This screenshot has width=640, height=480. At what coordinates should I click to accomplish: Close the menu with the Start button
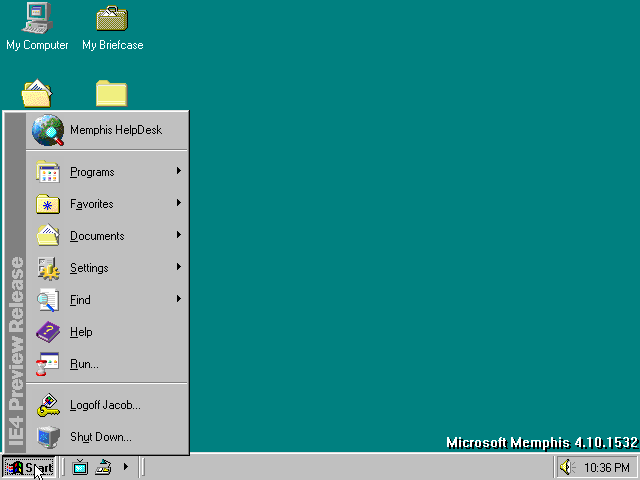pos(29,467)
